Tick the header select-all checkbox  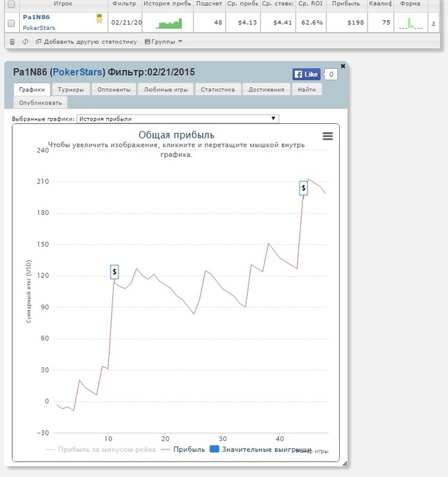[12, 4]
